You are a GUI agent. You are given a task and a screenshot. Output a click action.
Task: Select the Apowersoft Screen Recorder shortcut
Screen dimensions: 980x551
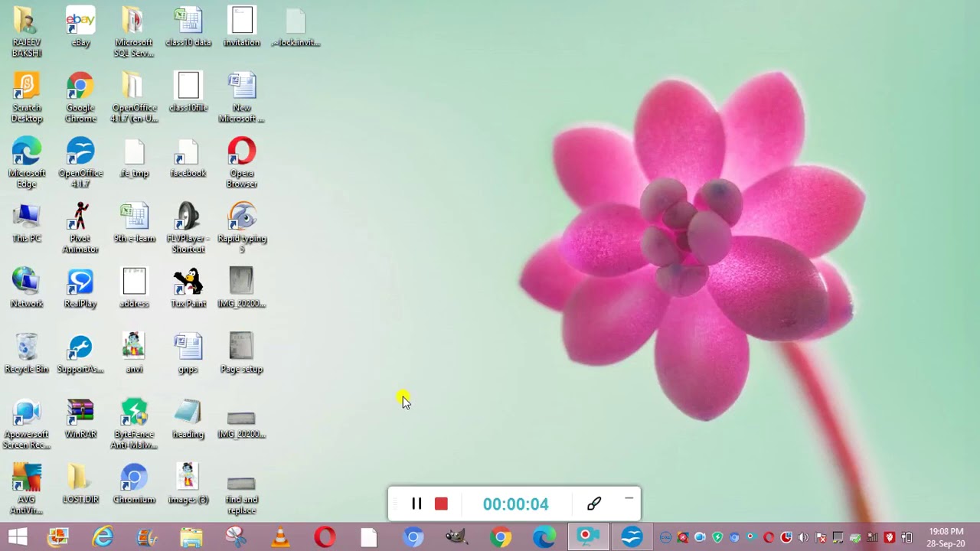coord(27,423)
